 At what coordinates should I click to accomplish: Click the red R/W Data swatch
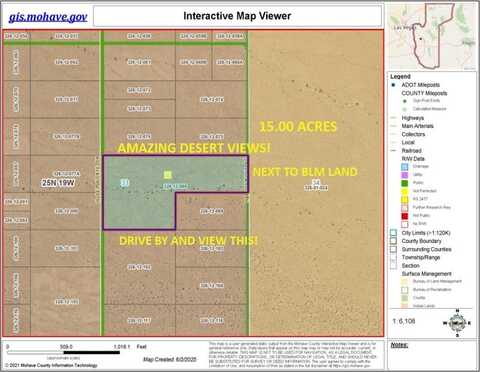[404, 216]
